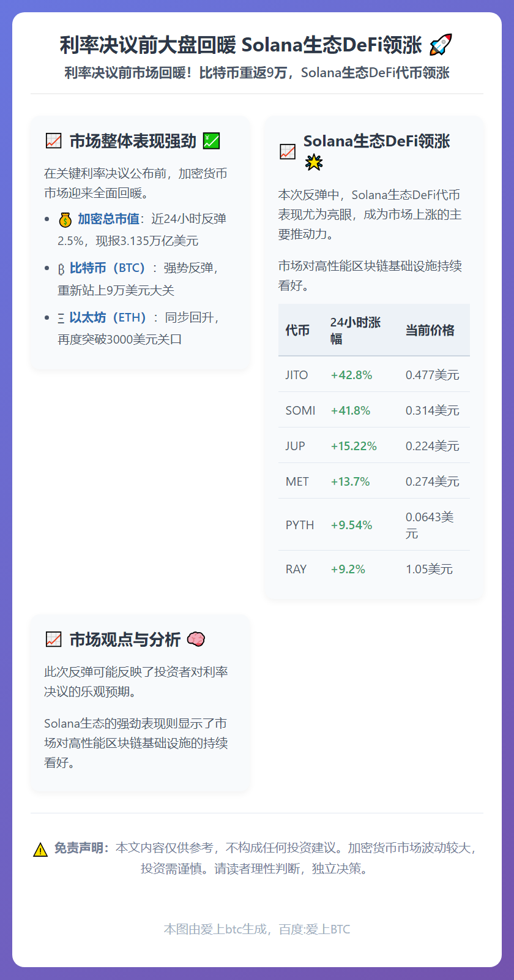Click the chart icon beside Solana生态DeFi领涨 heading
This screenshot has height=980, width=514.
(x=288, y=151)
